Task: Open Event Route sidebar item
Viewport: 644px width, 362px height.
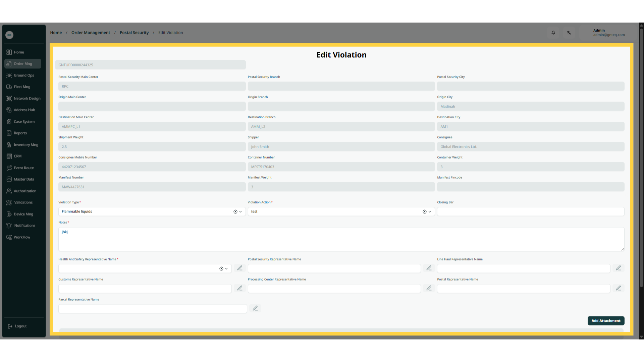Action: [x=23, y=168]
